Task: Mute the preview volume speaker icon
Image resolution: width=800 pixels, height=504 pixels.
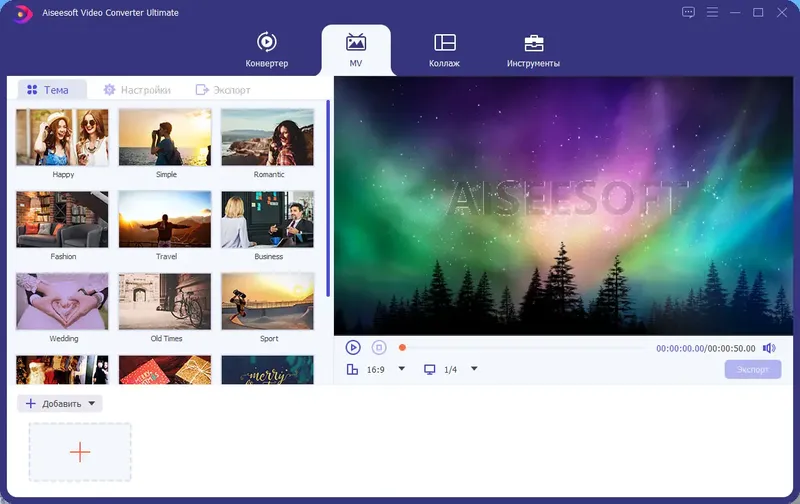Action: click(769, 348)
